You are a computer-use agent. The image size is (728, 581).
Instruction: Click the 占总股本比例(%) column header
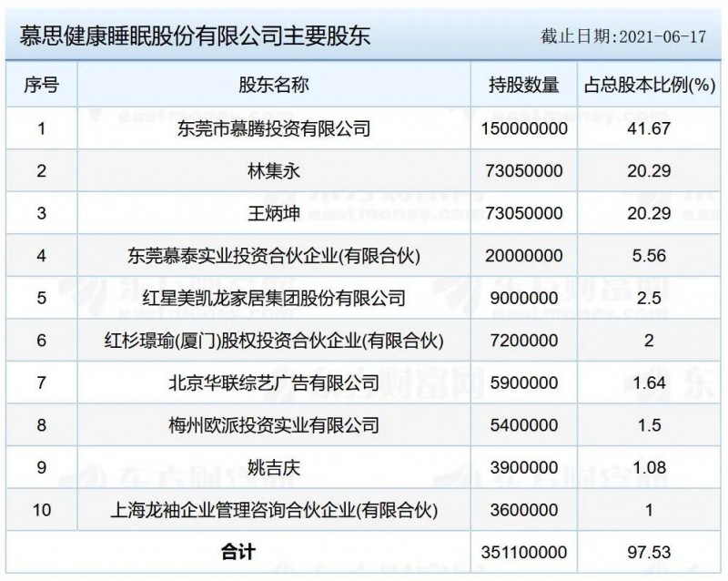[x=646, y=86]
